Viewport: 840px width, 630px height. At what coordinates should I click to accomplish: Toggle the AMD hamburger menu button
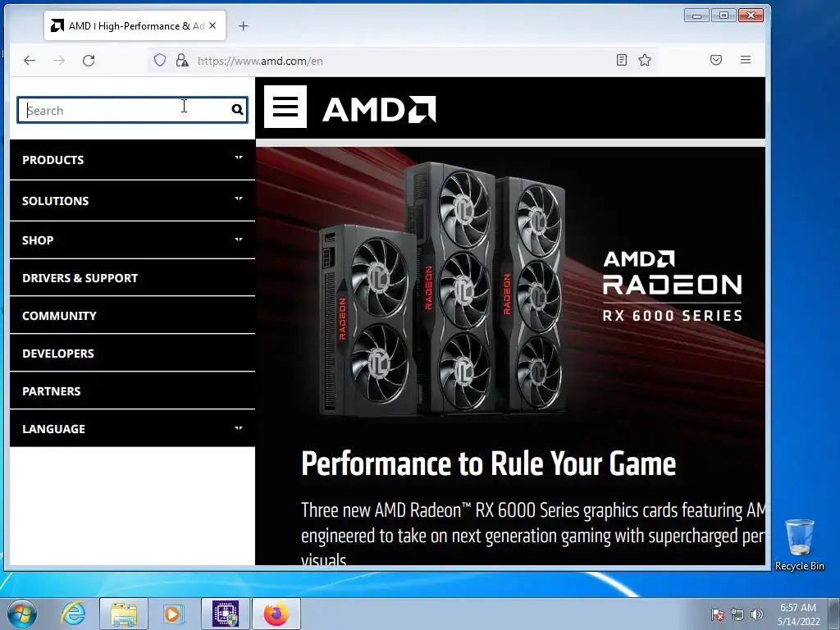point(285,107)
